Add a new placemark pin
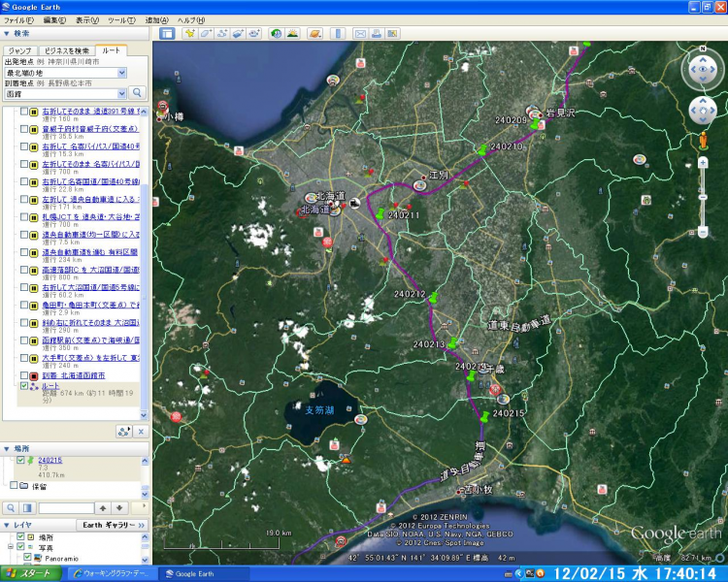 pyautogui.click(x=189, y=33)
